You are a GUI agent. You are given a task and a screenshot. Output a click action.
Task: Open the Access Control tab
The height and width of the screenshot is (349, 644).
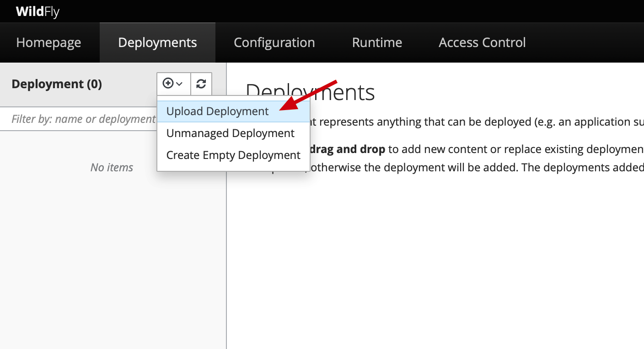tap(482, 42)
